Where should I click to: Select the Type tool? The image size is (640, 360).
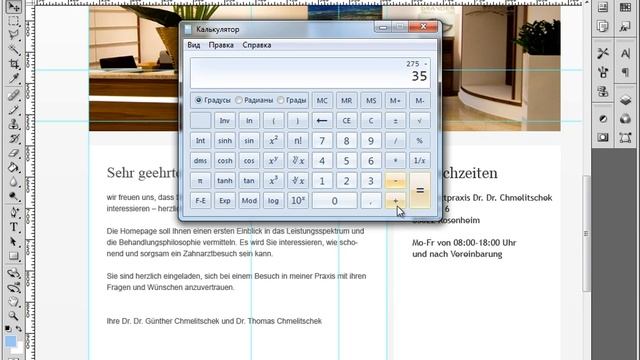coord(13,227)
